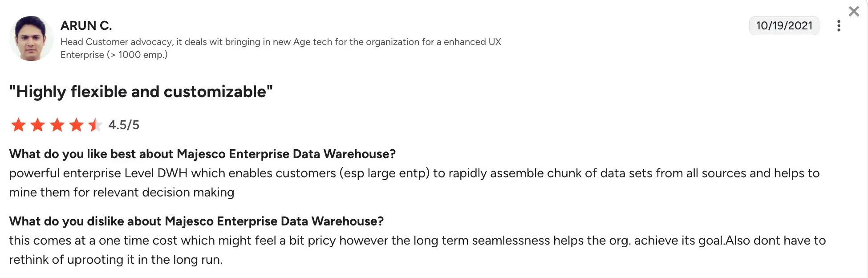Click the "What do you dislike" heading
The height and width of the screenshot is (278, 868).
(x=196, y=221)
